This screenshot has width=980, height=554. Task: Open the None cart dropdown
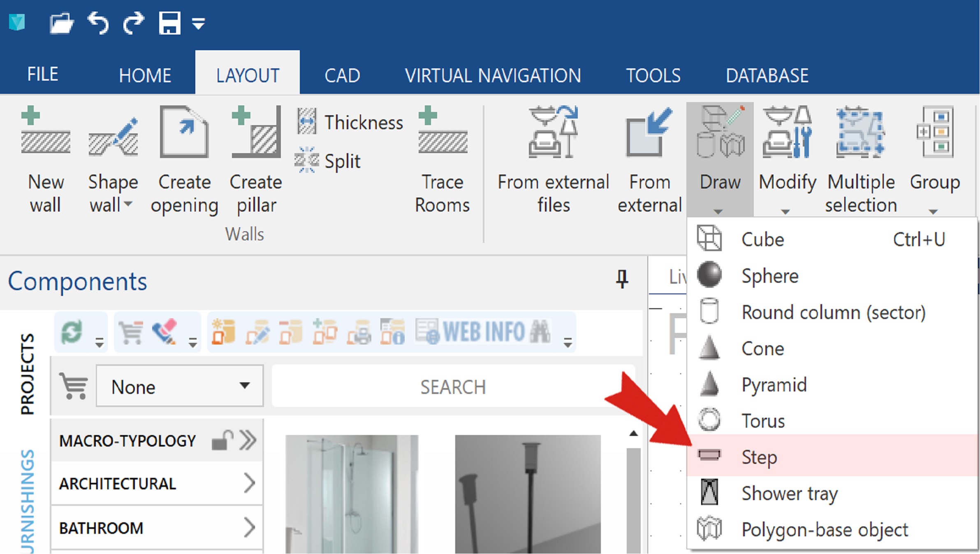[179, 386]
